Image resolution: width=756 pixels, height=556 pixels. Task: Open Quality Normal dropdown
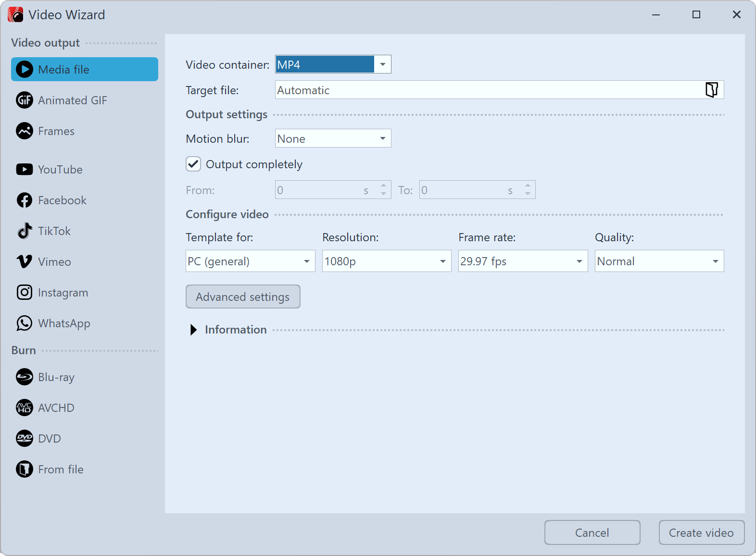[x=659, y=261]
